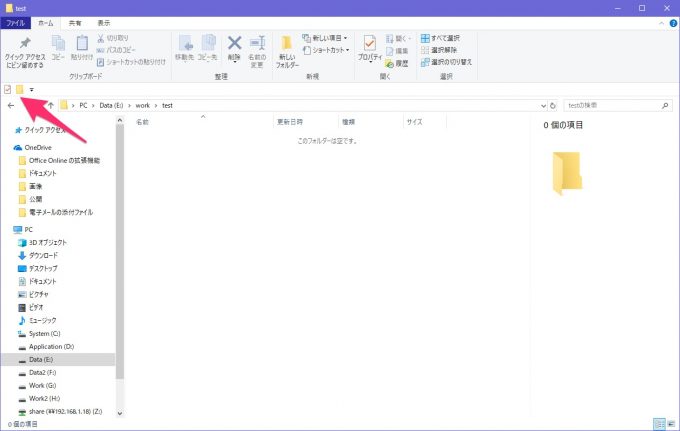Select 電子メールの添付ファイル folder
This screenshot has width=680, height=431.
point(56,212)
